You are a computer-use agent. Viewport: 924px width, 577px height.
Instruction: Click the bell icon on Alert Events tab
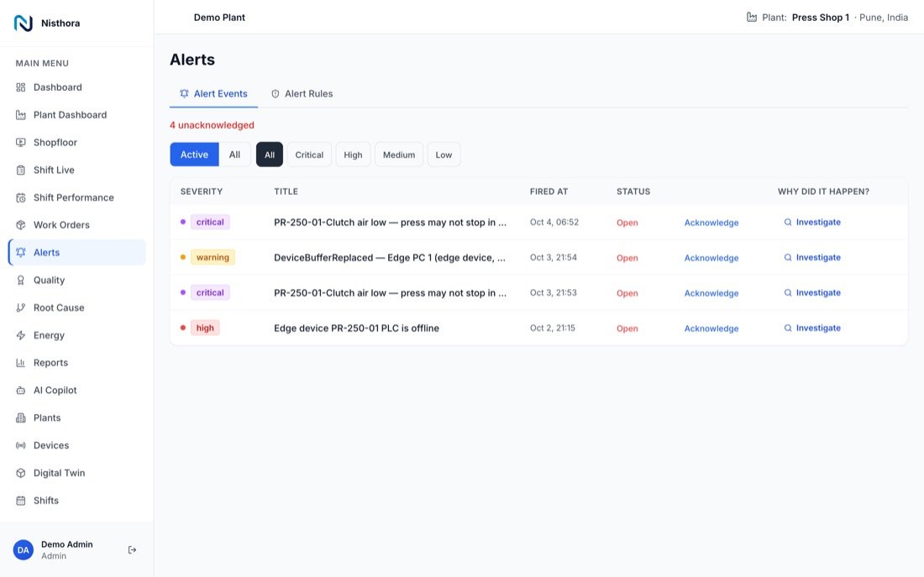[x=185, y=94]
